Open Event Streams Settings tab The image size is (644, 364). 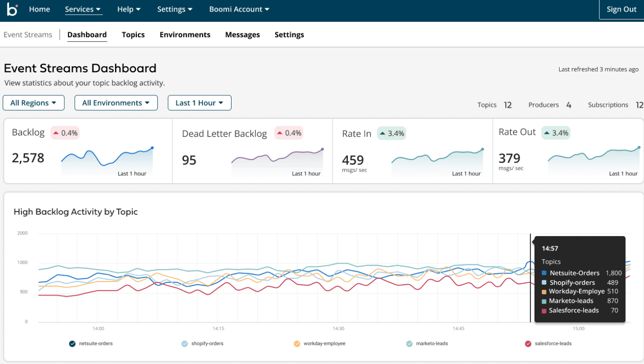point(290,35)
